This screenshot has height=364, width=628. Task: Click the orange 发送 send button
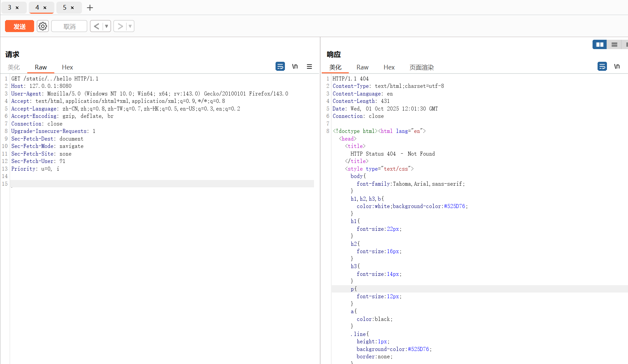[19, 26]
